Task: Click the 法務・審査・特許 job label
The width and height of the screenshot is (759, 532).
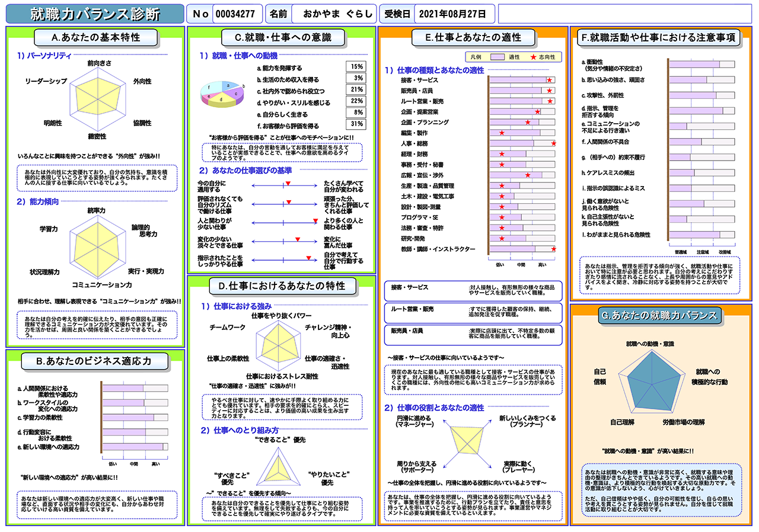Action: (422, 228)
